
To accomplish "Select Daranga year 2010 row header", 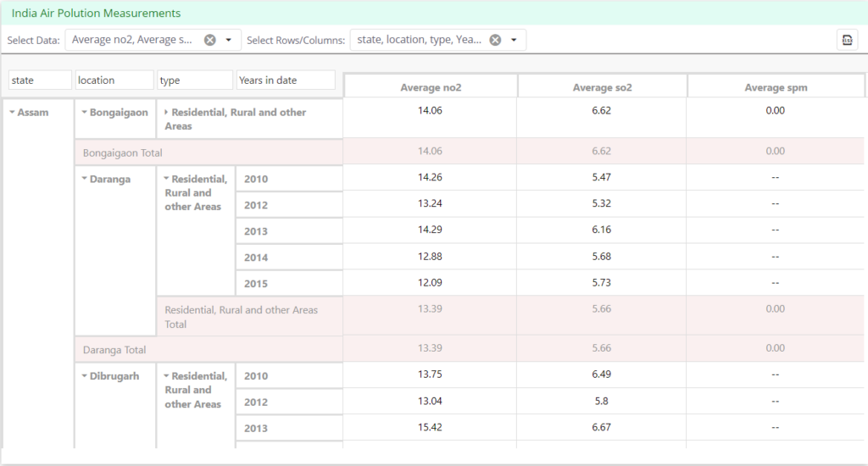I will point(289,179).
